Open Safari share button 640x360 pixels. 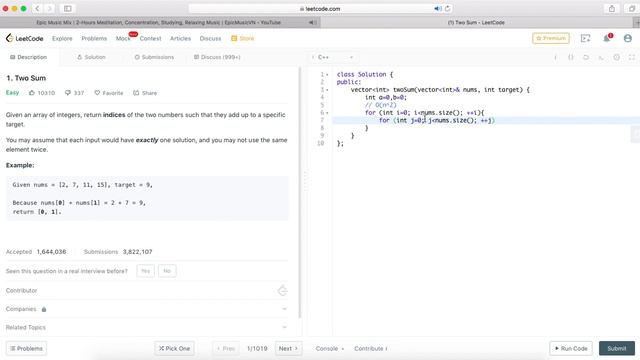pyautogui.click(x=611, y=9)
